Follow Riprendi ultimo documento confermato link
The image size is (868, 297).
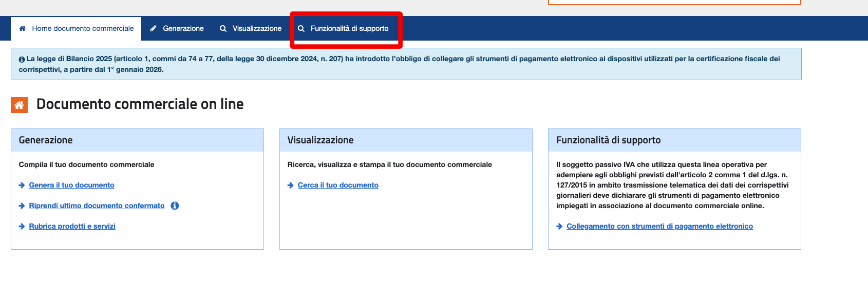coord(97,206)
